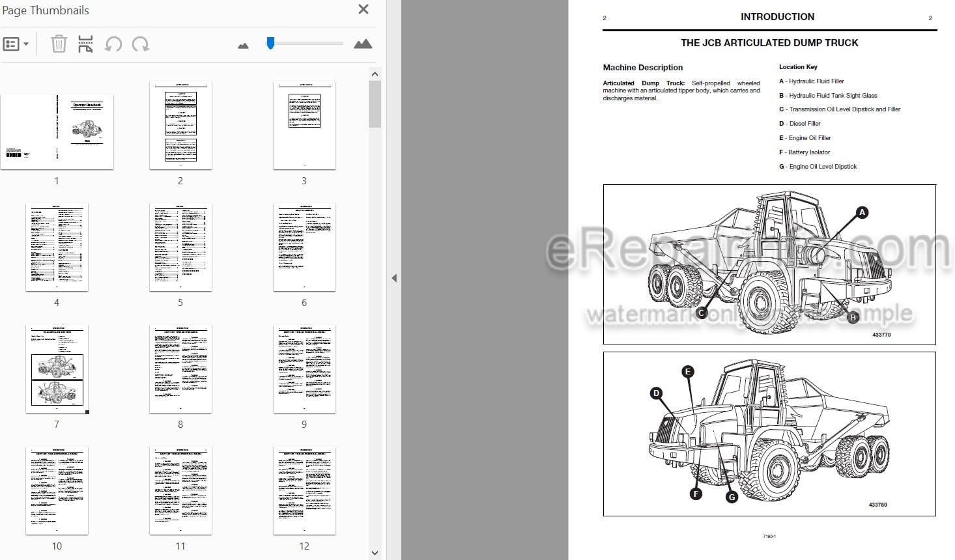955x560 pixels.
Task: Click 'B - Hydraulic Fluid Tank Sight Glass'
Action: pyautogui.click(x=828, y=96)
